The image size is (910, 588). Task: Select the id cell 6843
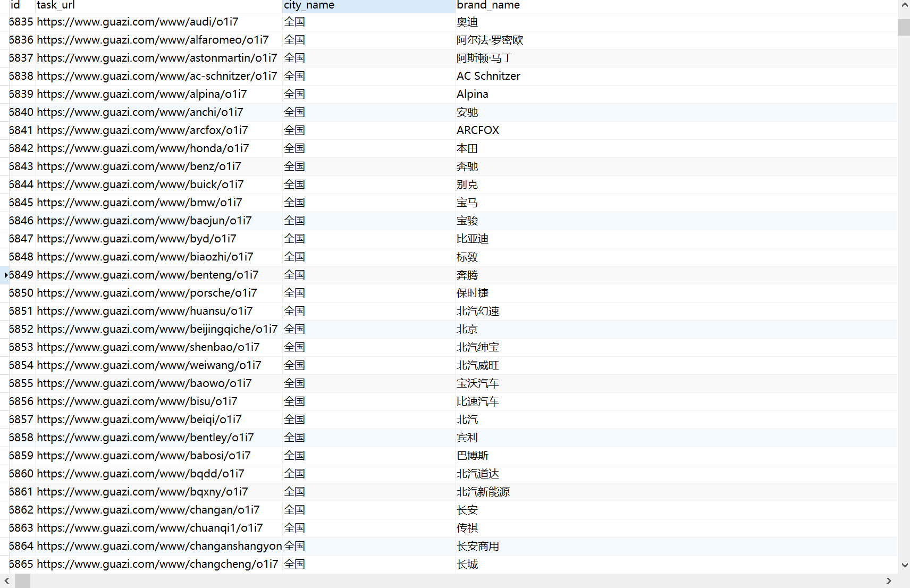22,166
